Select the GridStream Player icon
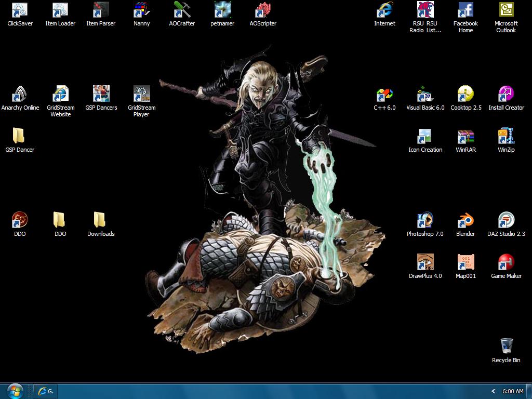The width and height of the screenshot is (532, 399). point(141,95)
